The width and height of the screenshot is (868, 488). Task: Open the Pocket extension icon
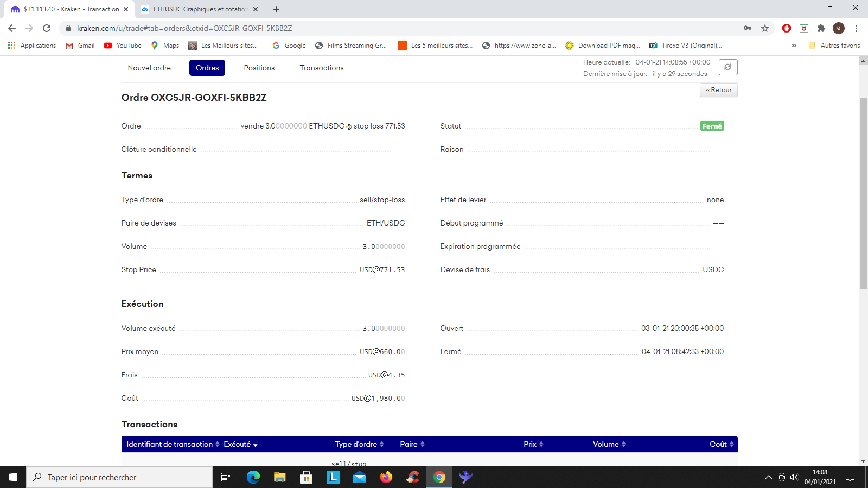click(x=804, y=28)
